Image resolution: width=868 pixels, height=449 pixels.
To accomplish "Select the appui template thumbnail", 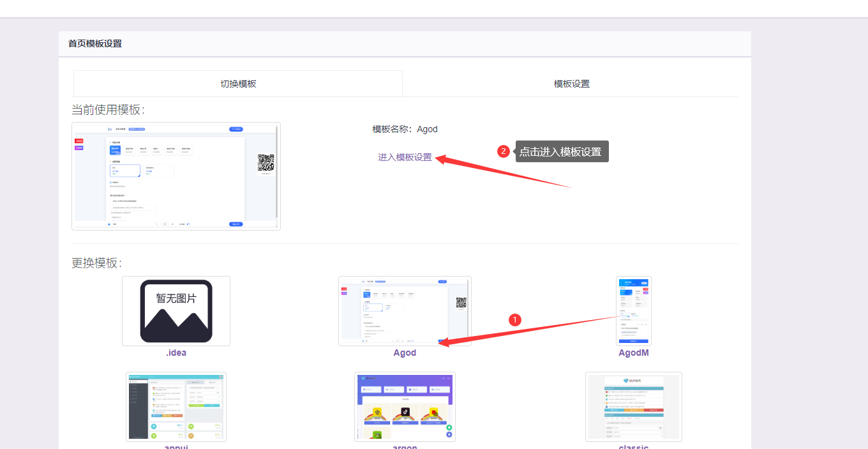I will coord(176,407).
